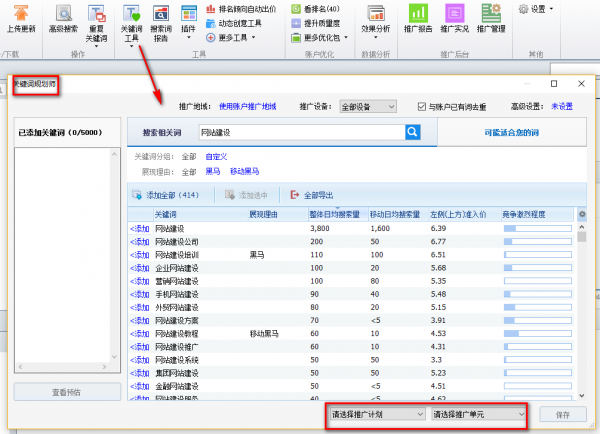
Task: Click the gear icon in table header
Action: 581,215
